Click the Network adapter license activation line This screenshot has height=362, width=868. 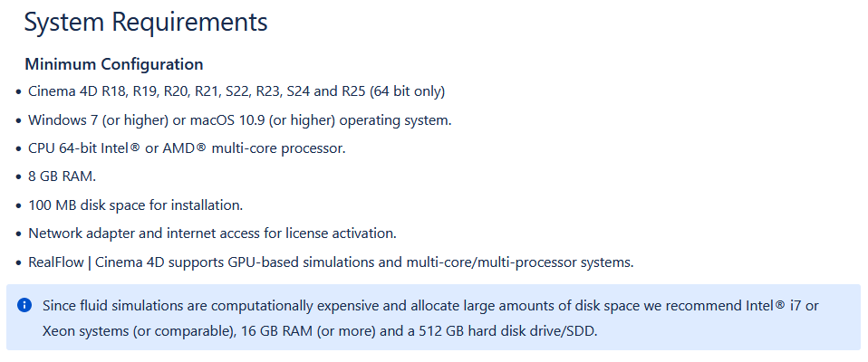pyautogui.click(x=213, y=233)
